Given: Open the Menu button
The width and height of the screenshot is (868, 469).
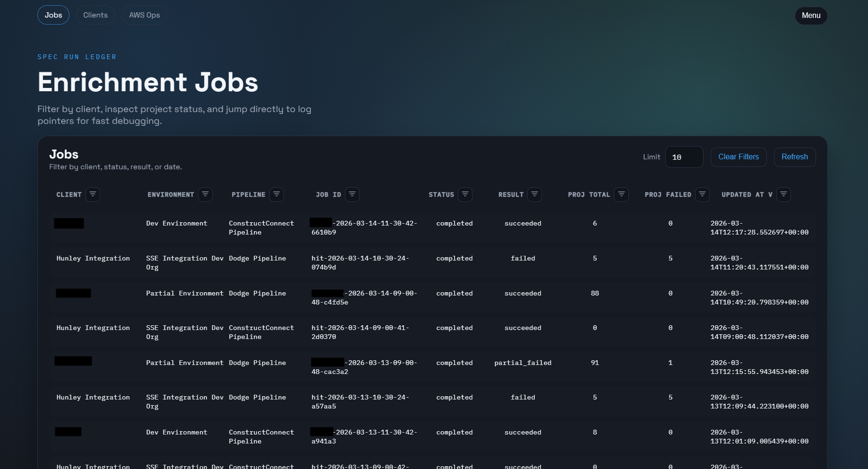Looking at the screenshot, I should click(x=811, y=16).
